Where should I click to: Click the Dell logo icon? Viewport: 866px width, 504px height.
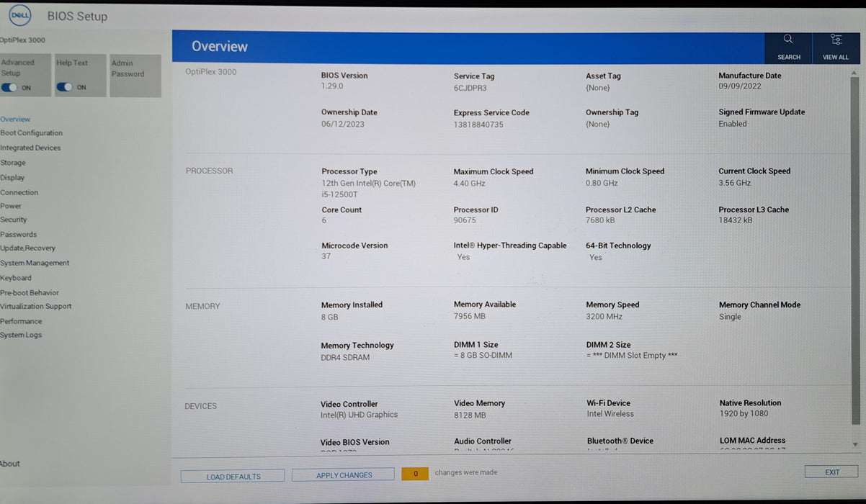tap(19, 14)
